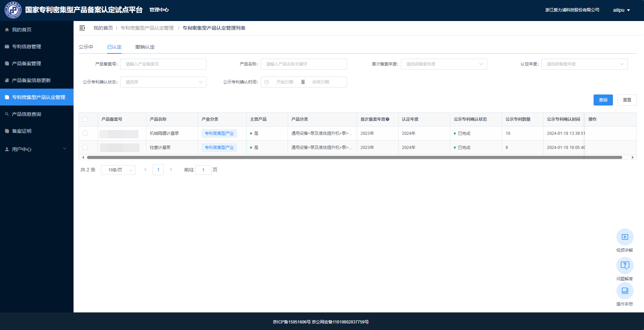Image resolution: width=644 pixels, height=330 pixels.
Task: Click the icon beside 专利密集型产品认定管理
Action: (7, 97)
